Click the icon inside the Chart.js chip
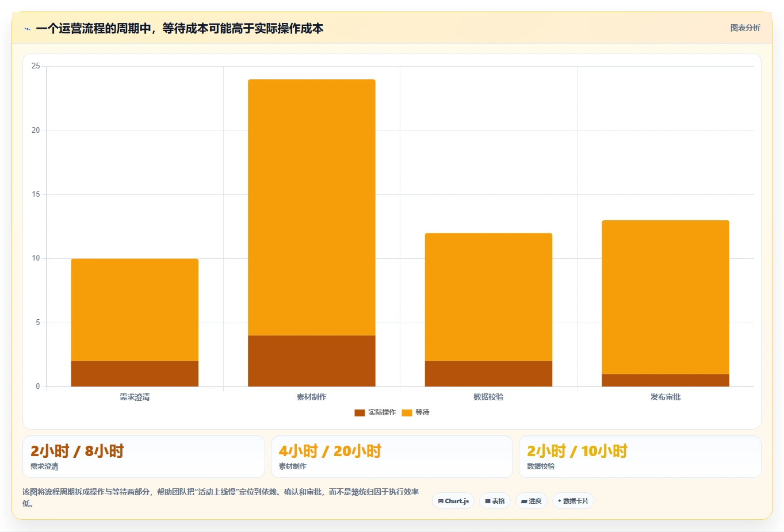The width and height of the screenshot is (784, 532). [441, 501]
